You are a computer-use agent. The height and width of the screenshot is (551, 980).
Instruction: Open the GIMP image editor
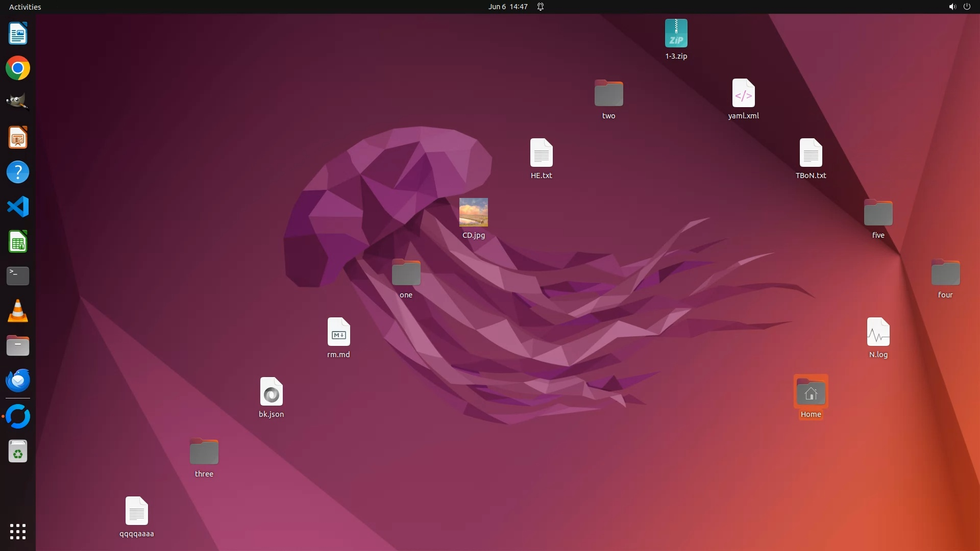click(18, 102)
